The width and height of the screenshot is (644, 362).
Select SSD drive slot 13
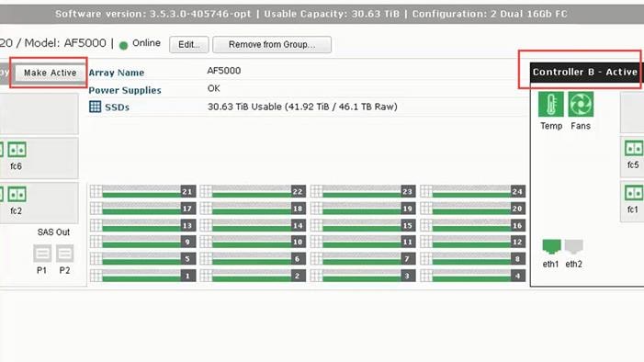pos(143,225)
